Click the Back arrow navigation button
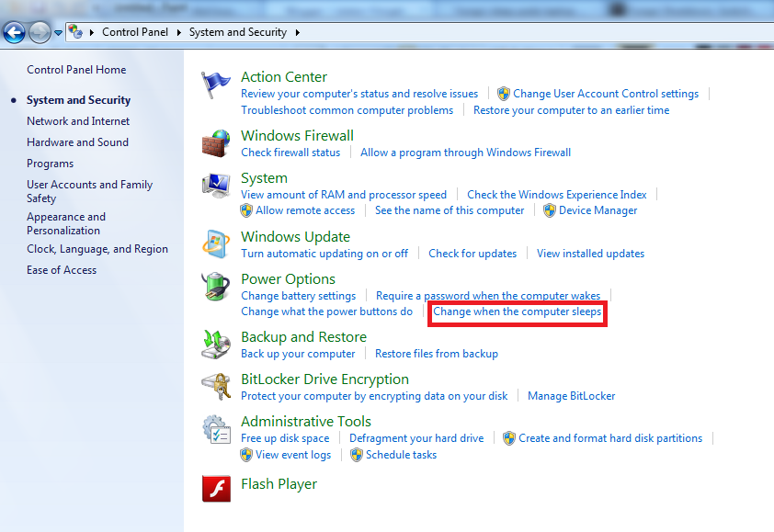Viewport: 774px width, 532px height. [14, 33]
